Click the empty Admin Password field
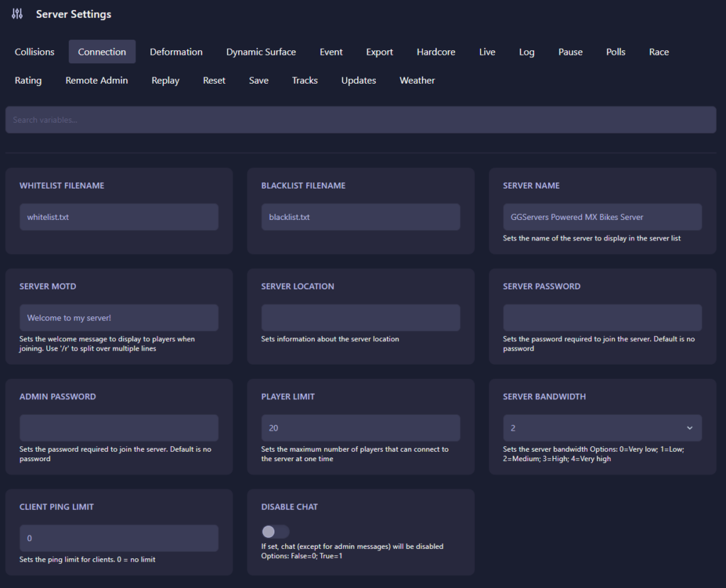Image resolution: width=726 pixels, height=588 pixels. [119, 428]
